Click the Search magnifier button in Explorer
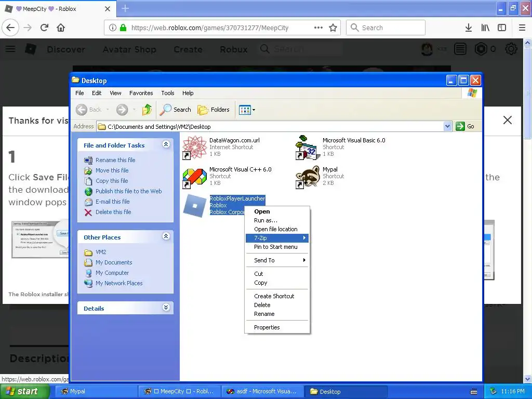Viewport: 532px width, 399px height. [176, 110]
